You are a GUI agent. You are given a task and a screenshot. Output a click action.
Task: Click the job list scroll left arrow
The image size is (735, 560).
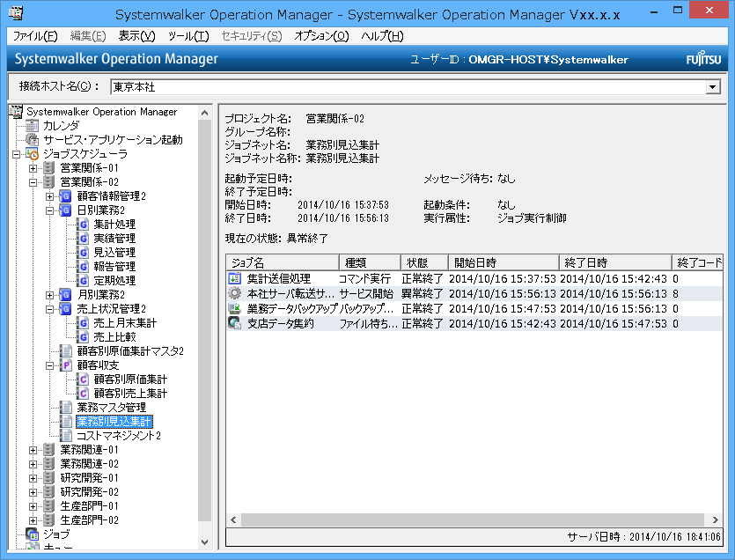click(233, 519)
